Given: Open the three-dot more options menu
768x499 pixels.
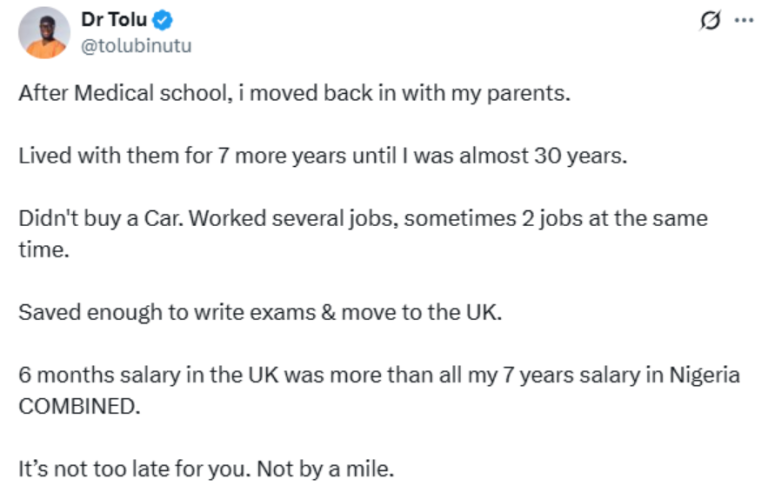Looking at the screenshot, I should coord(743,21).
